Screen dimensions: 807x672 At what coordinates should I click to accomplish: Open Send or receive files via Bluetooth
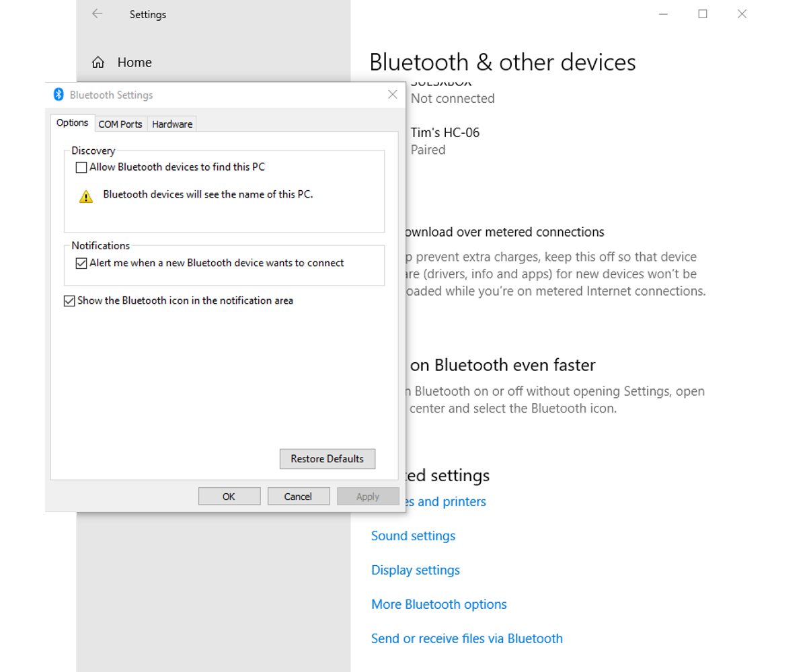[467, 638]
